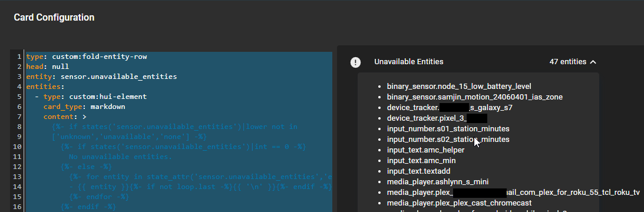
Task: Click the 'No unavailable entities.' code line
Action: [120, 157]
